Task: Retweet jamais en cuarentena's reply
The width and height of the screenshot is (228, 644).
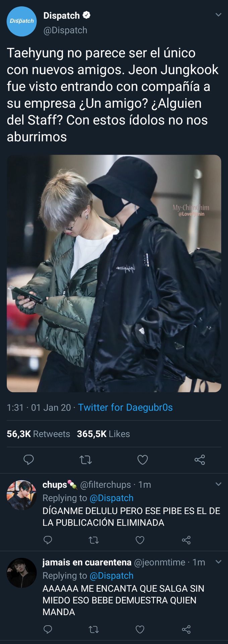Action: (94, 630)
